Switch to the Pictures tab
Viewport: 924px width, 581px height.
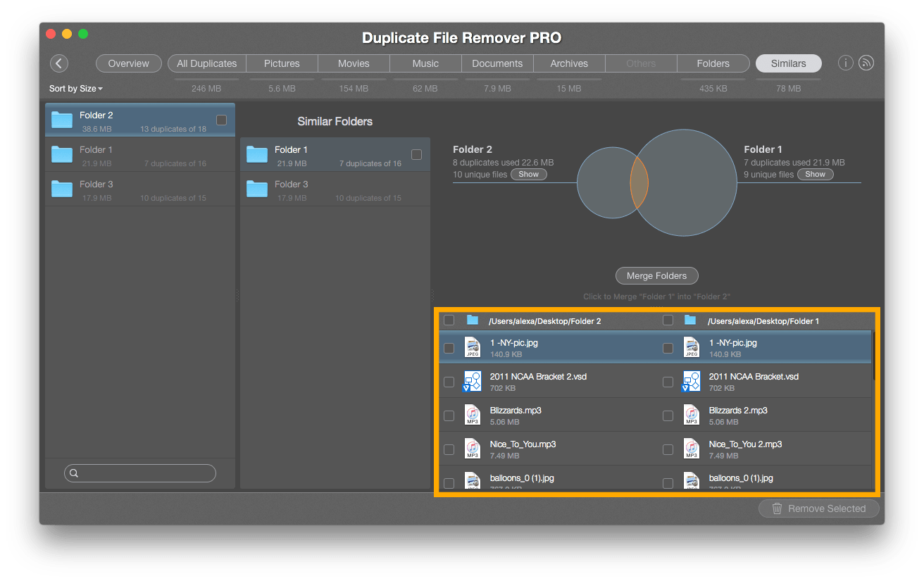point(281,63)
